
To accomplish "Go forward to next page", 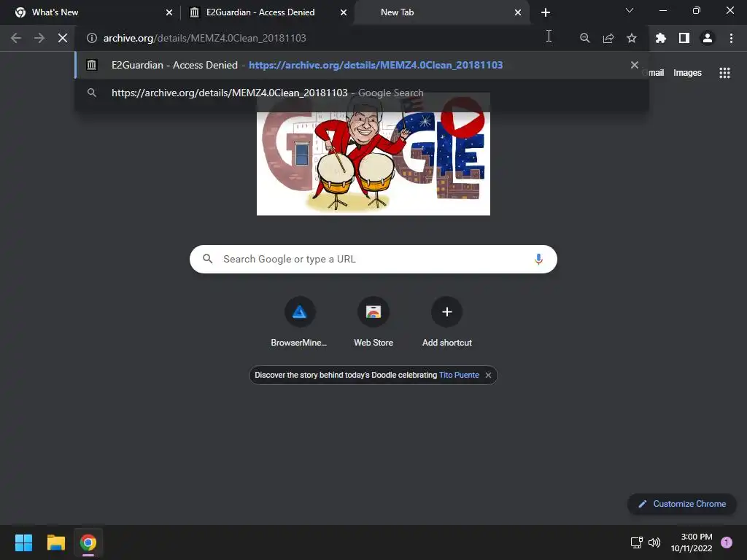I will [x=39, y=38].
